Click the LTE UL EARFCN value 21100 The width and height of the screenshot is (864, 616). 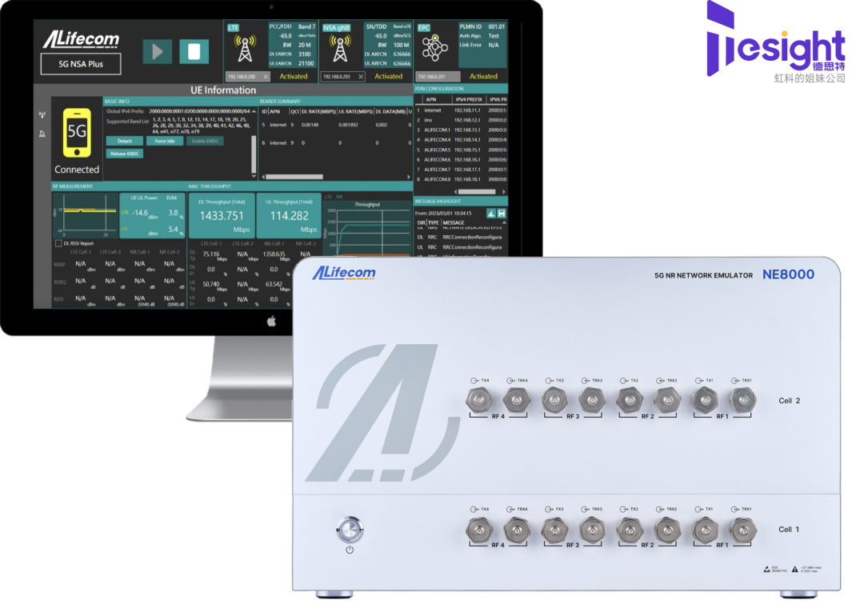tap(306, 63)
